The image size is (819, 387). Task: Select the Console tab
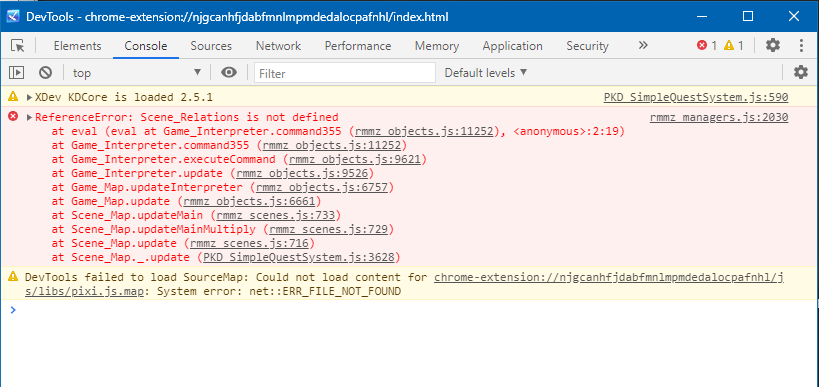[x=146, y=46]
